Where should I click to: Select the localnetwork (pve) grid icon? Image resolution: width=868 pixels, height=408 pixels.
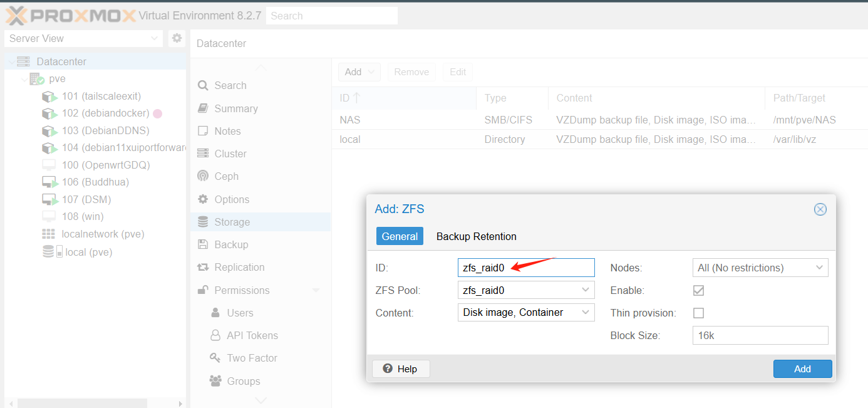click(48, 234)
